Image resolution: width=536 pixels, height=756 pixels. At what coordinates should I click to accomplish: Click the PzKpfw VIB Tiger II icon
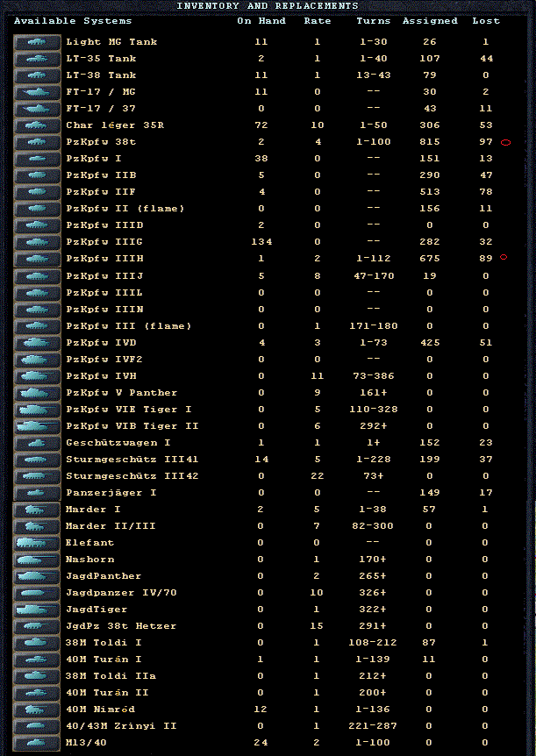38,427
